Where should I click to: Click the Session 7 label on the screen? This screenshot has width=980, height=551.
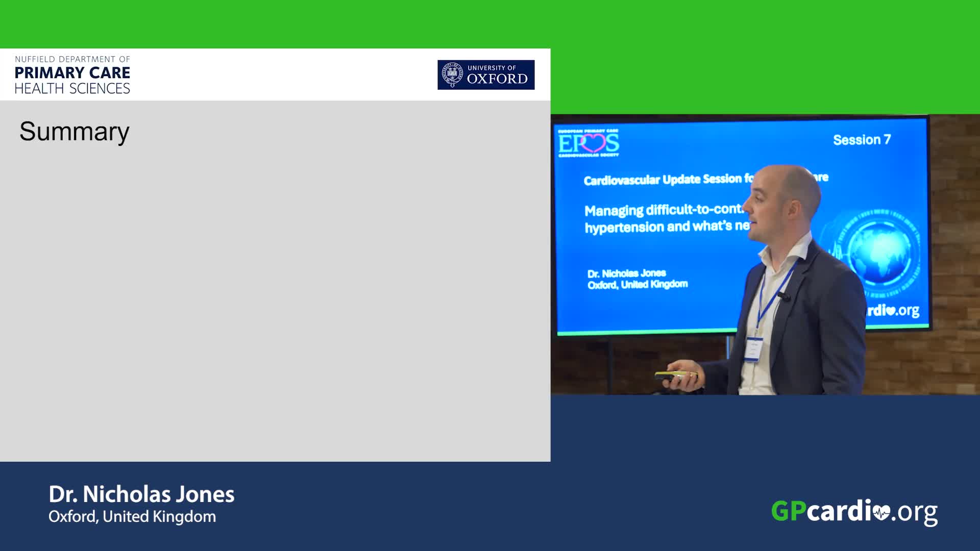(862, 140)
